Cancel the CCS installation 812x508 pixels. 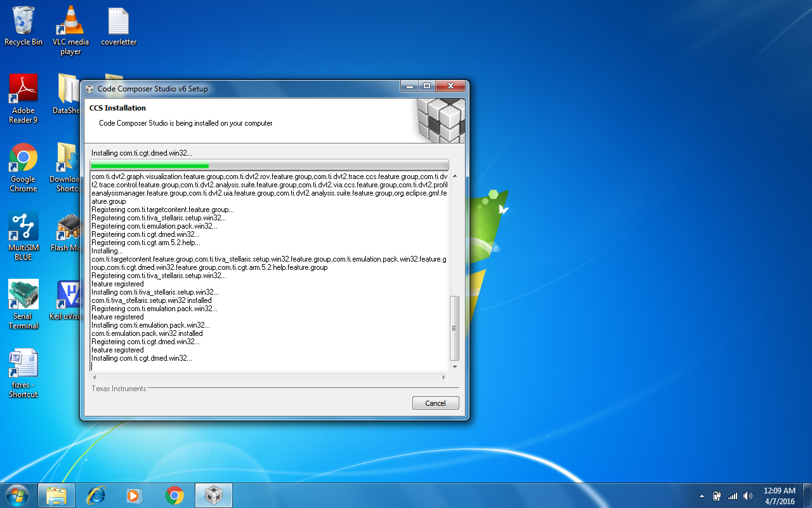[x=435, y=403]
